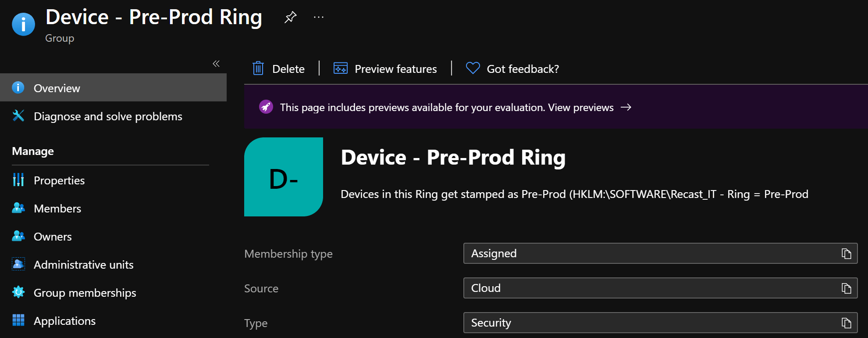Pin the Device - Pre-Prod Ring group
This screenshot has width=868, height=338.
click(290, 18)
